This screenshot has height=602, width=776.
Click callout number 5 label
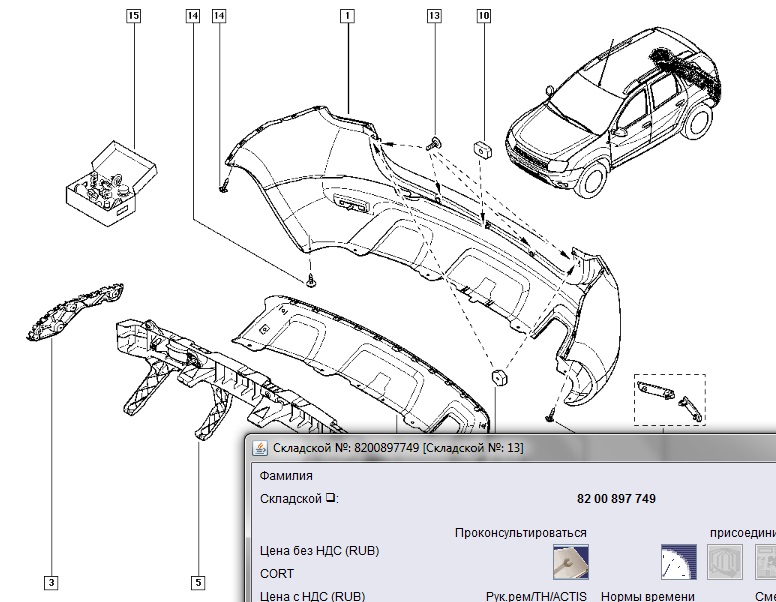198,581
